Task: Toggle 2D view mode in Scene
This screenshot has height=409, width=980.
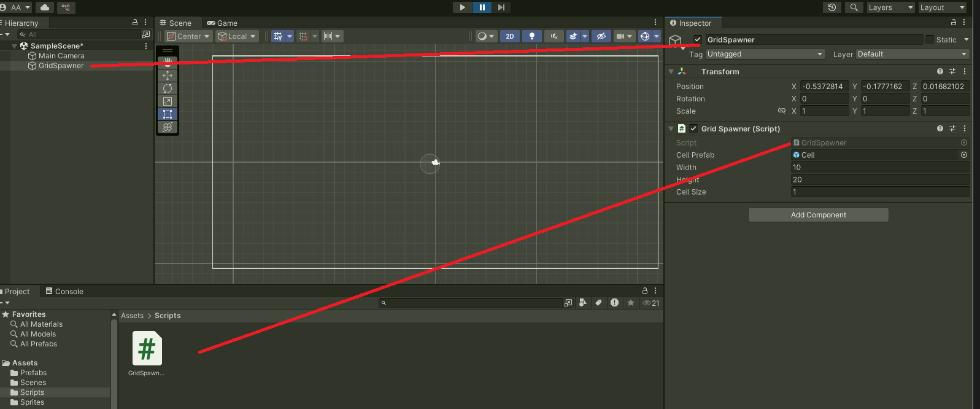Action: [x=510, y=36]
